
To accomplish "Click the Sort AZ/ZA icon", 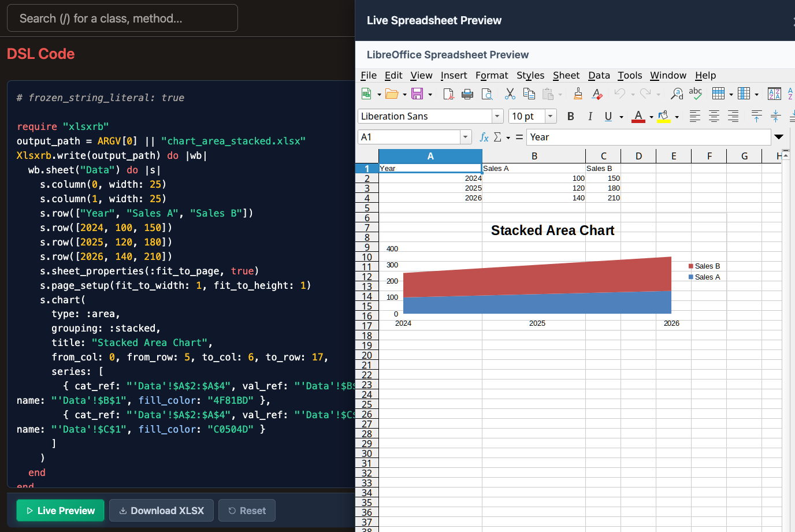I will click(x=774, y=94).
